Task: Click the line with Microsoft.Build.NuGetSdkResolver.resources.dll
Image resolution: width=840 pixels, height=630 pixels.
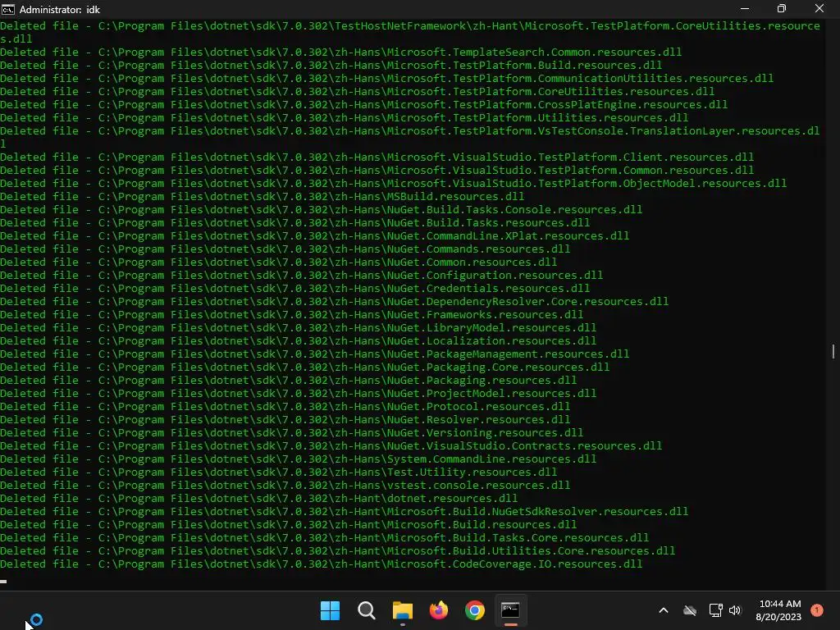Action: 344,512
